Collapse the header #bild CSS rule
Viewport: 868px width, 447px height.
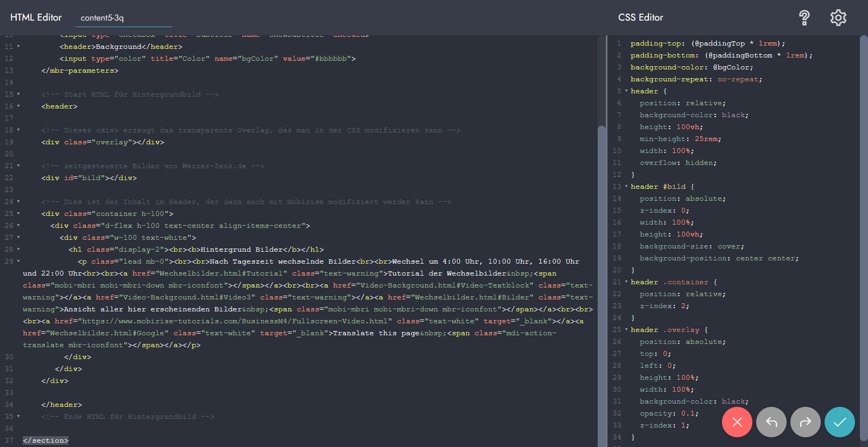626,187
